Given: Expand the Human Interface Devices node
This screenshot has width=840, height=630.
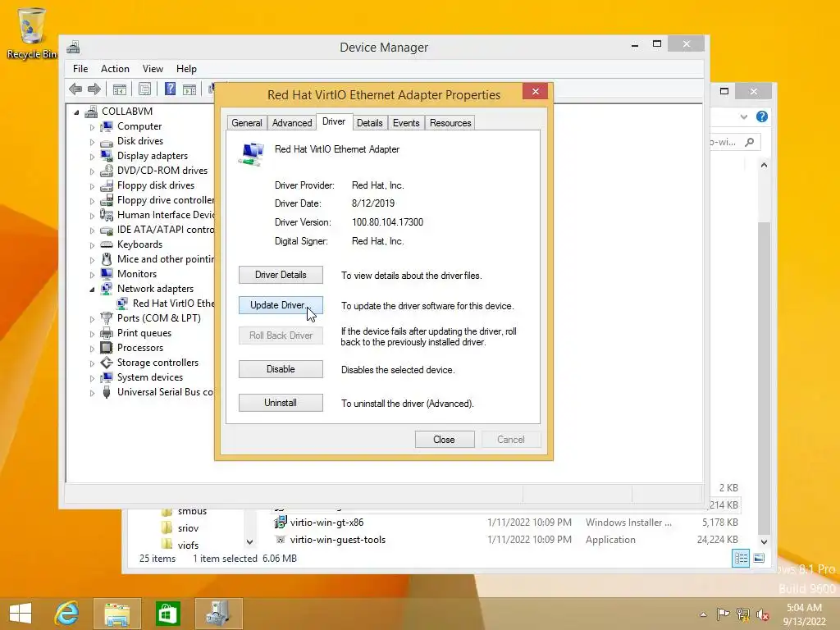Looking at the screenshot, I should [92, 216].
